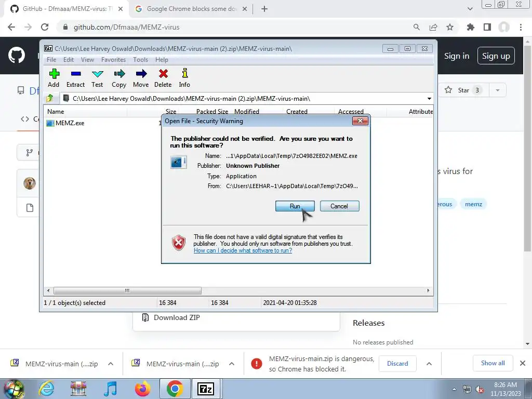This screenshot has height=399, width=532.
Task: Open the Chrome three-dot menu
Action: point(521,27)
